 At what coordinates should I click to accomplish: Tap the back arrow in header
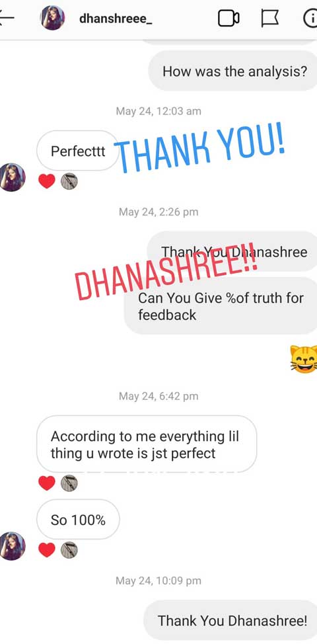coord(6,18)
